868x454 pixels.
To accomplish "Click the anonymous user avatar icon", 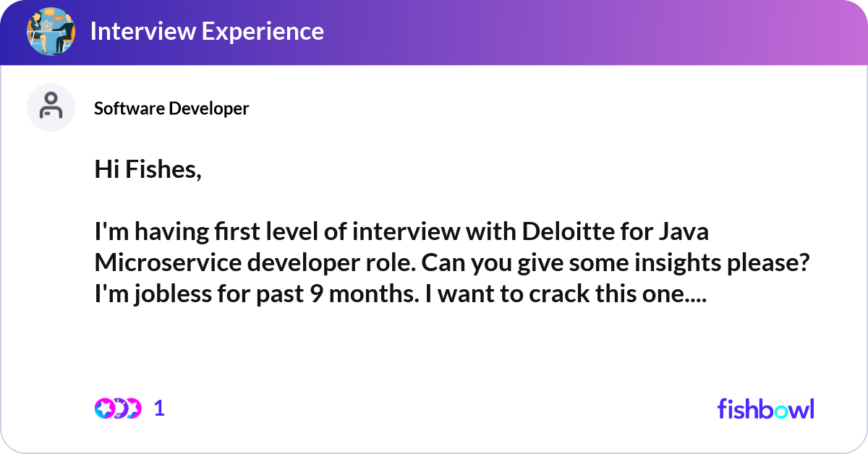I will click(51, 107).
